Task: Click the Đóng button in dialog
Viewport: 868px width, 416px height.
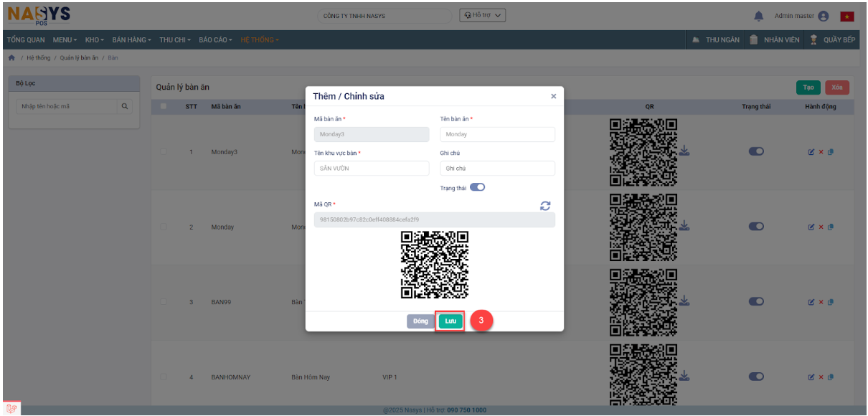Action: coord(420,321)
